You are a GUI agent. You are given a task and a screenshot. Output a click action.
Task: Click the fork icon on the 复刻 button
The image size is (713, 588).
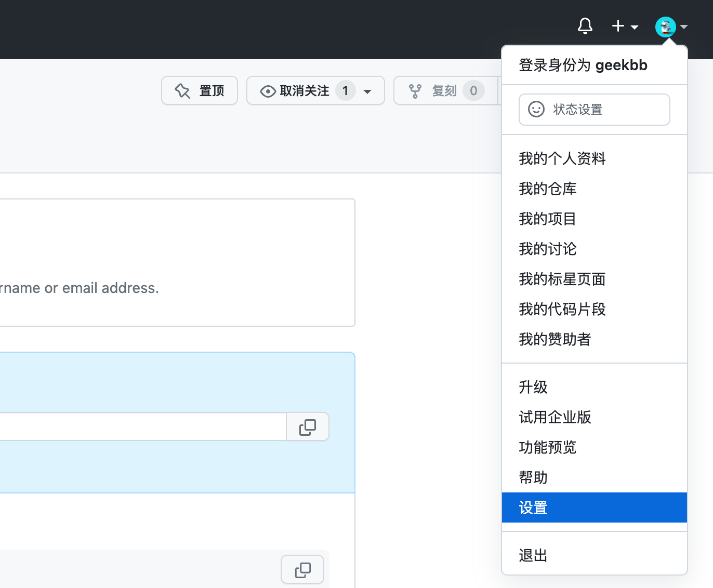[x=415, y=90]
